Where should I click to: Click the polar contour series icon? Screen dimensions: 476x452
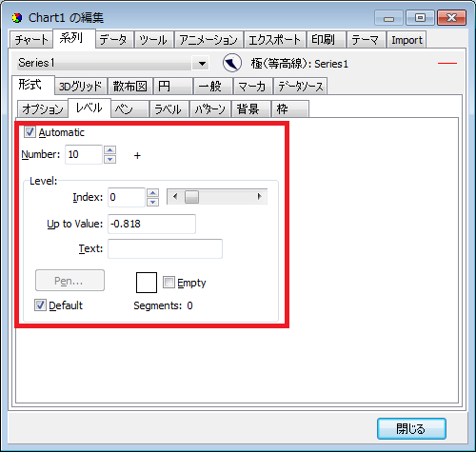point(232,63)
